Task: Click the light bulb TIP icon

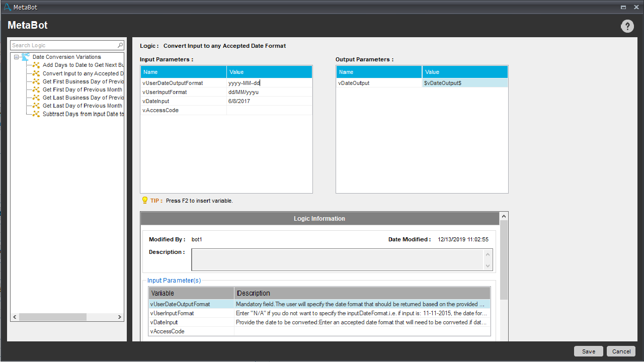Action: [145, 200]
